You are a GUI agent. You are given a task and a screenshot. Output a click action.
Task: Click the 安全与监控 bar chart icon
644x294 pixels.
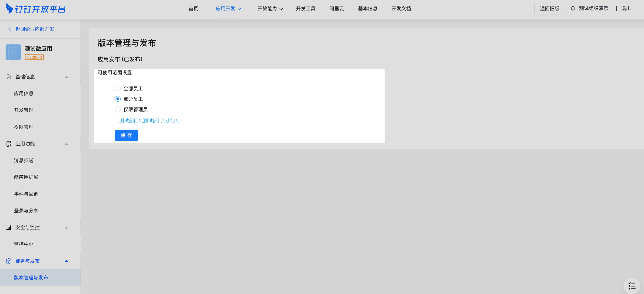9,227
